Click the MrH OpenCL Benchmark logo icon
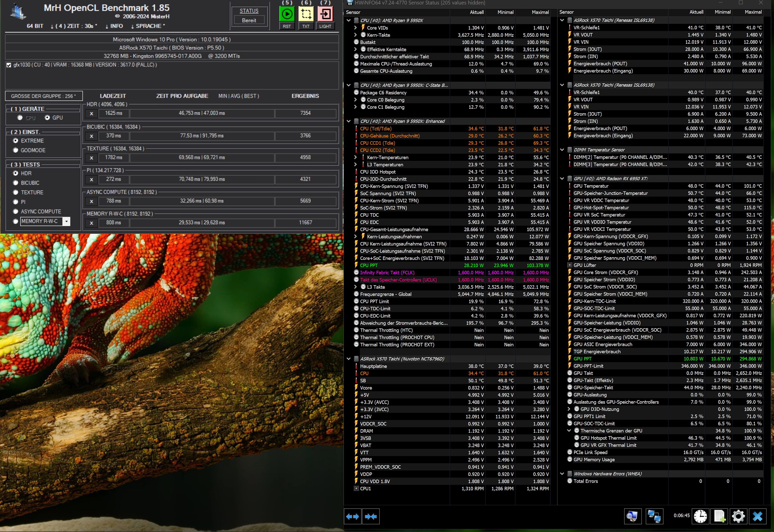The height and width of the screenshot is (532, 774). coord(18,12)
